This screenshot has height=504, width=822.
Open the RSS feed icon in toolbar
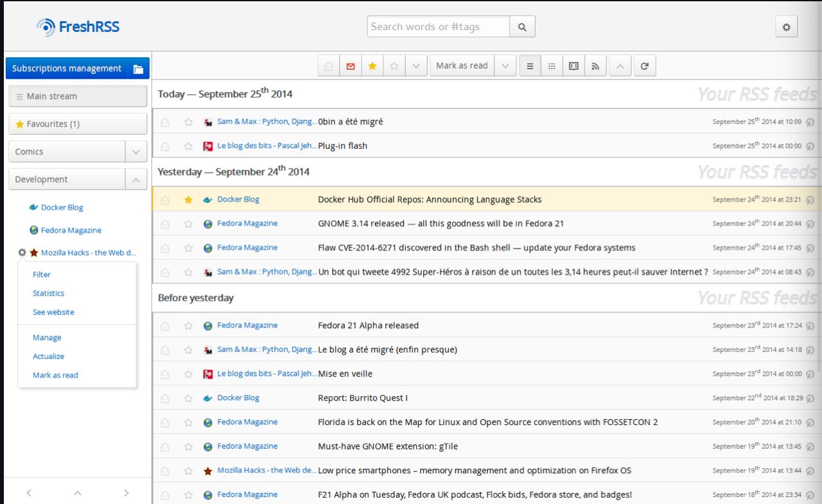[595, 65]
